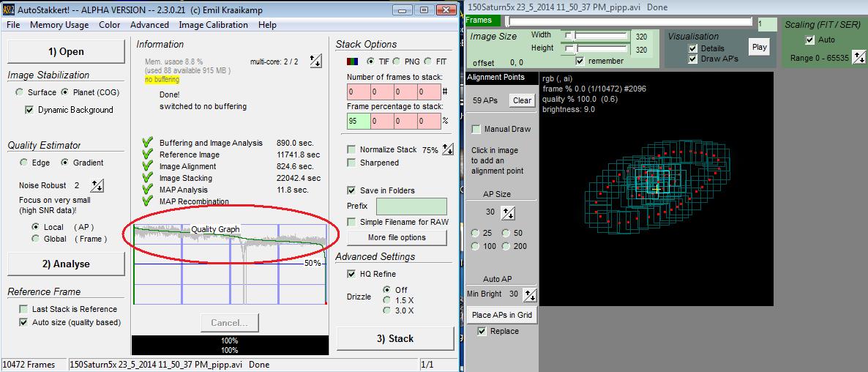This screenshot has height=372, width=868.
Task: Select AP size 50
Action: point(506,233)
